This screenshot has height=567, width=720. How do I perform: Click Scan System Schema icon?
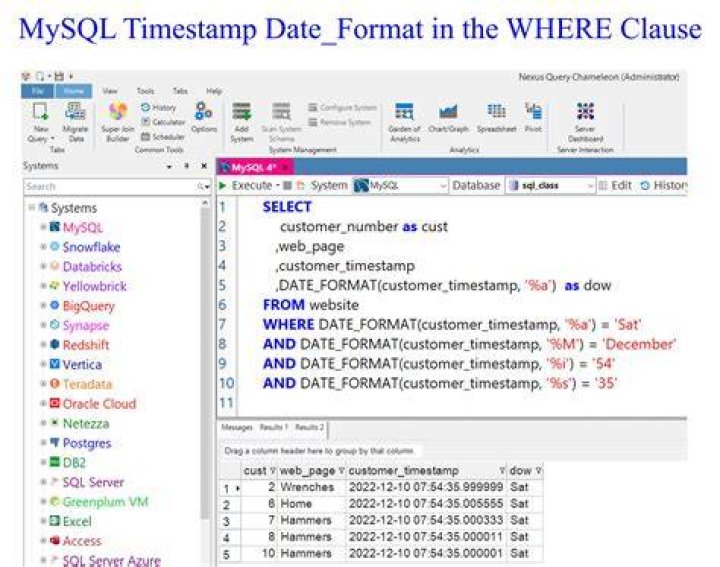click(281, 112)
